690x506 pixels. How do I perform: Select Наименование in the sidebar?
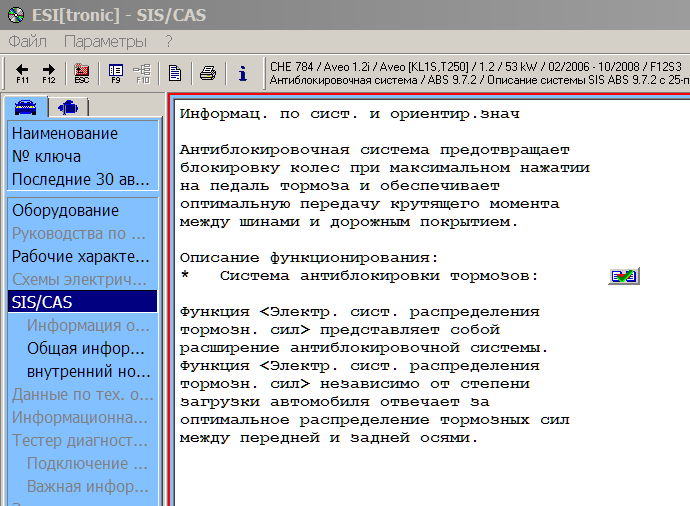coord(83,133)
